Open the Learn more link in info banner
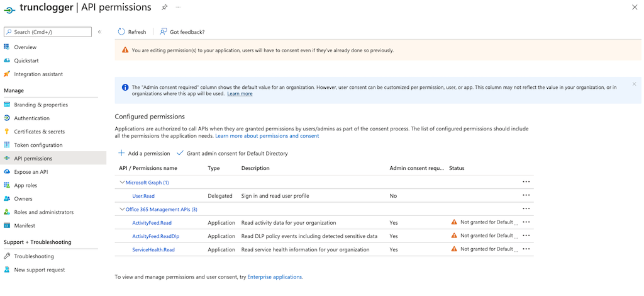644x296 pixels. point(240,94)
